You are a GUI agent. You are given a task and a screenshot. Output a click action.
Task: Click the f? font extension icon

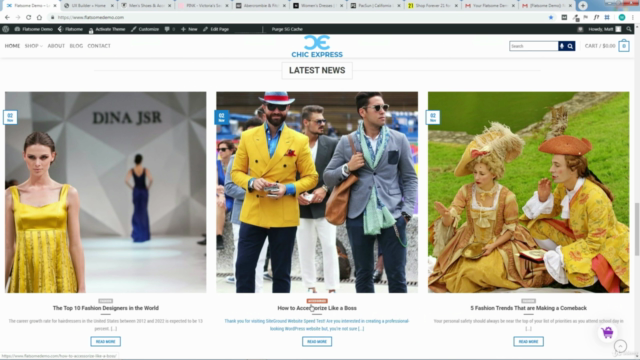tap(596, 18)
